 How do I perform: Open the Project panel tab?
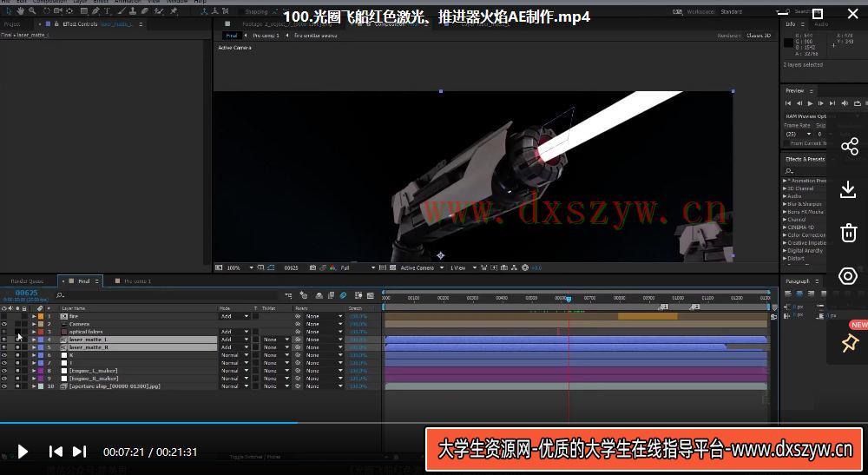(x=12, y=23)
